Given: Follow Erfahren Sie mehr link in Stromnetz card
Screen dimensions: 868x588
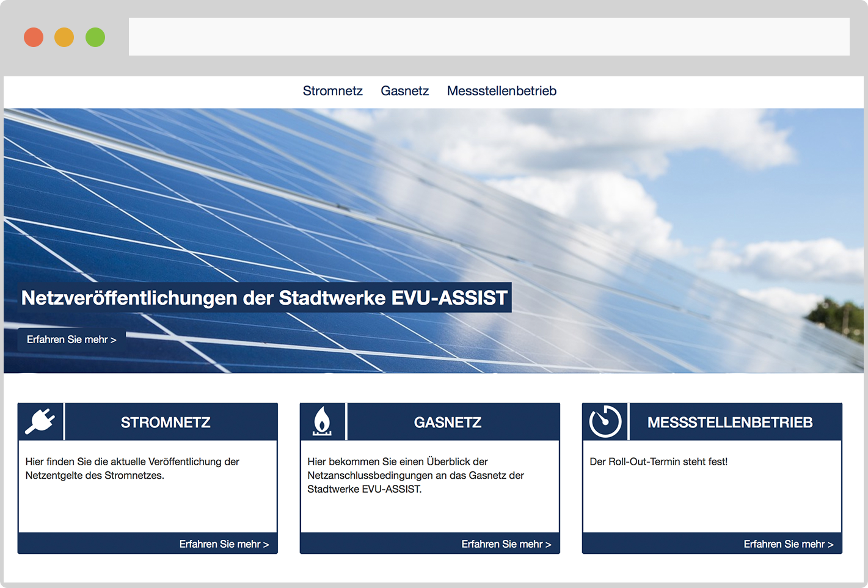Looking at the screenshot, I should click(224, 544).
